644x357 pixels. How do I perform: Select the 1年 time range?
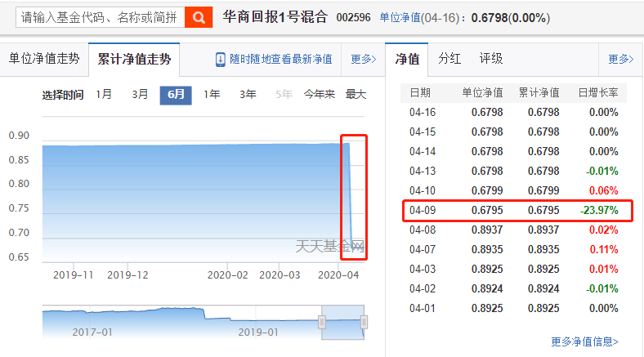[x=212, y=95]
